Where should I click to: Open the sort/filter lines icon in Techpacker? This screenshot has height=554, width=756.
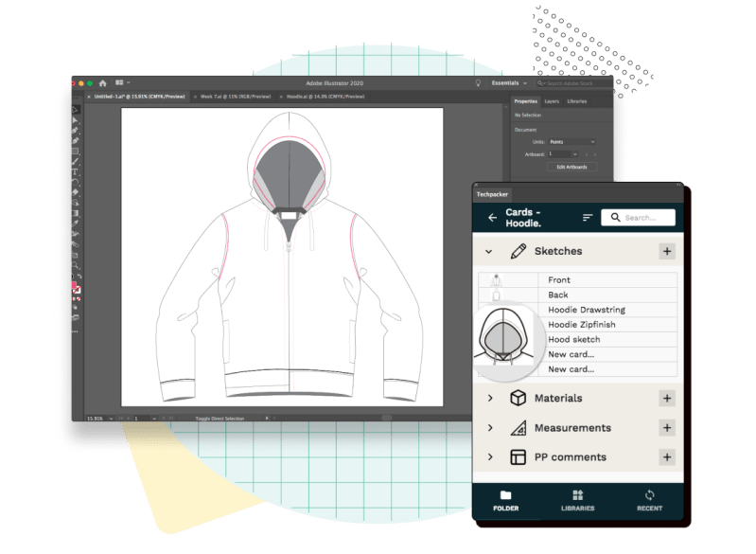point(588,218)
